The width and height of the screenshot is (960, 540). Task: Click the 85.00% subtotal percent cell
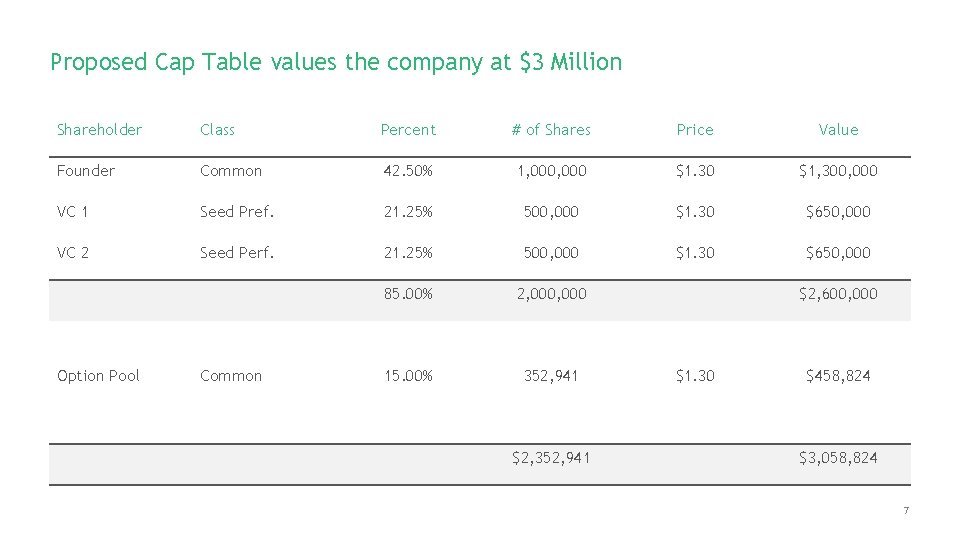coord(408,294)
